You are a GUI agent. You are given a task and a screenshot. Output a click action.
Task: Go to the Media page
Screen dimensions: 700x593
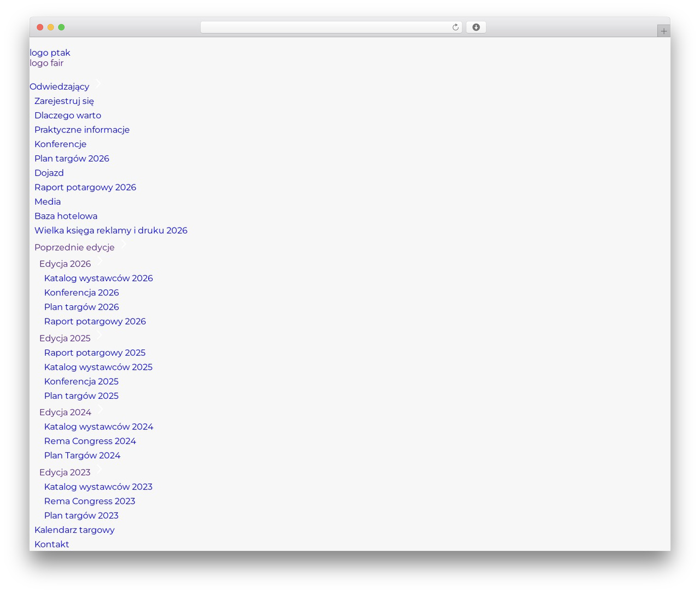pos(48,202)
